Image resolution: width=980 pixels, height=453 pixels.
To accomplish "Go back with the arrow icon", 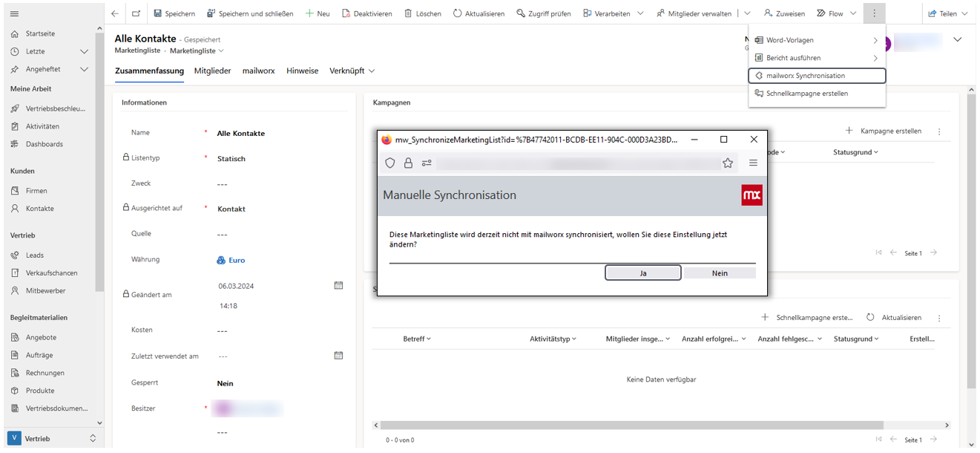I will (x=115, y=13).
